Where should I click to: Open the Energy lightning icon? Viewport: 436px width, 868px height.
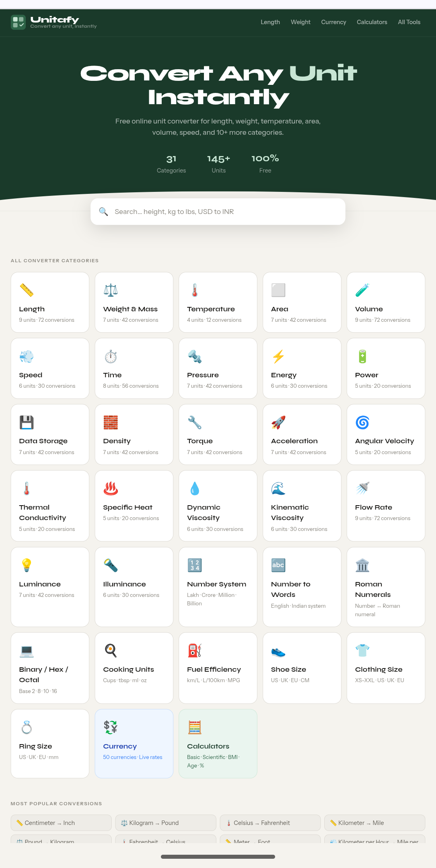point(278,356)
